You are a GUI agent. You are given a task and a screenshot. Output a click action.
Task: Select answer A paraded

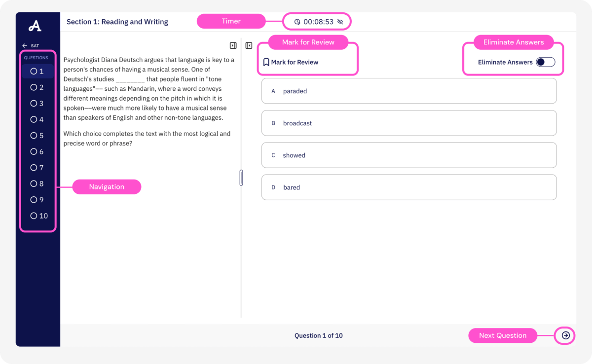(x=408, y=91)
